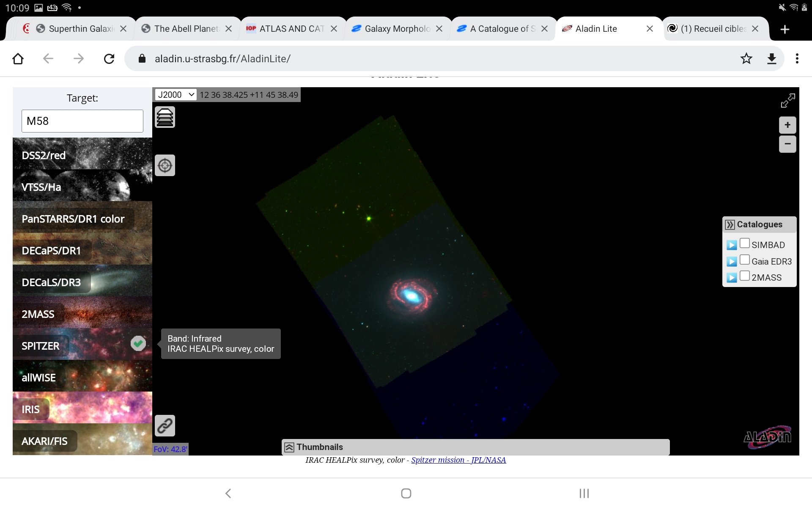This screenshot has height=508, width=812.
Task: Click the Aladin logo
Action: pyautogui.click(x=768, y=437)
